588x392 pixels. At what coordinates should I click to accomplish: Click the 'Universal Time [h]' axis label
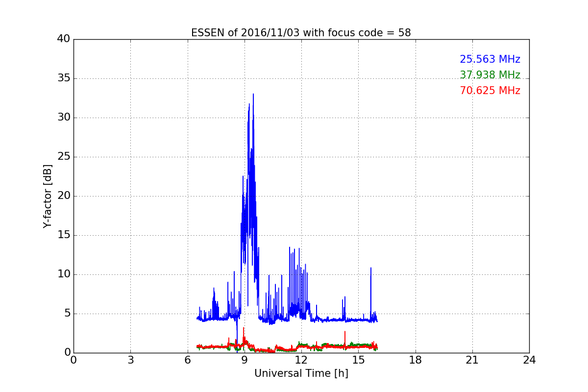(301, 373)
